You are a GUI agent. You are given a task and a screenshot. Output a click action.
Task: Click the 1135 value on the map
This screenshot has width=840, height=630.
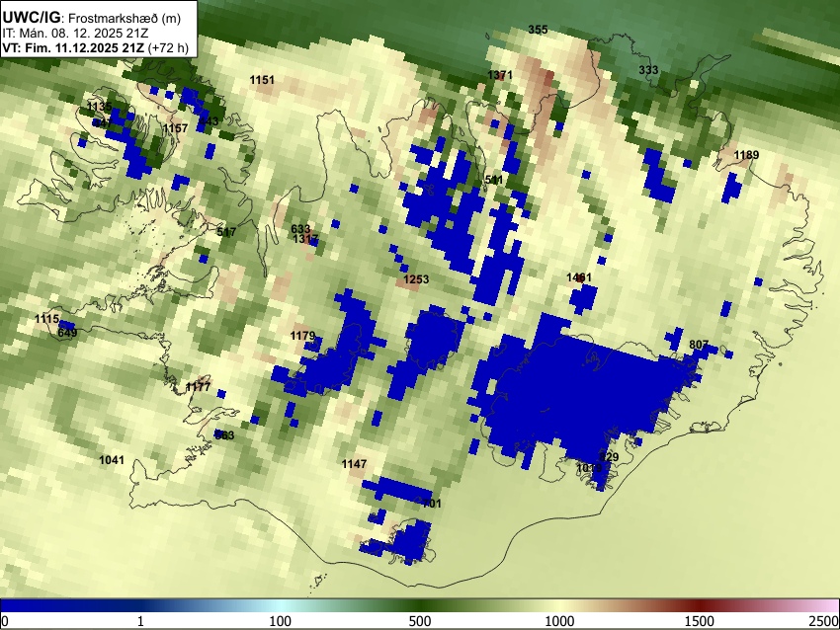coord(99,107)
